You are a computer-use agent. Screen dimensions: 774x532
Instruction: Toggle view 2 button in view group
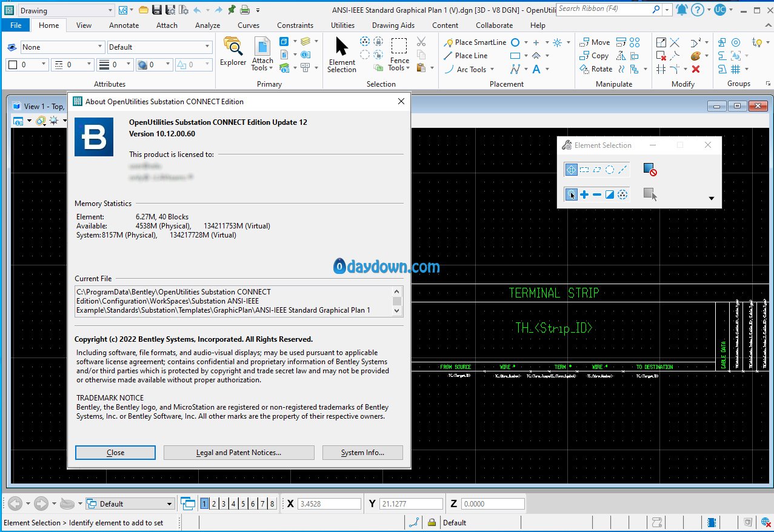215,504
